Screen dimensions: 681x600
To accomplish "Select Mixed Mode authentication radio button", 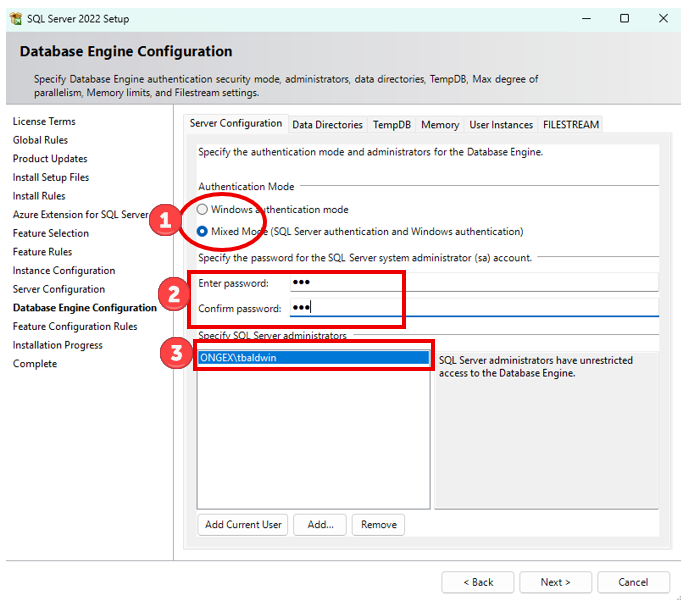I will 202,232.
